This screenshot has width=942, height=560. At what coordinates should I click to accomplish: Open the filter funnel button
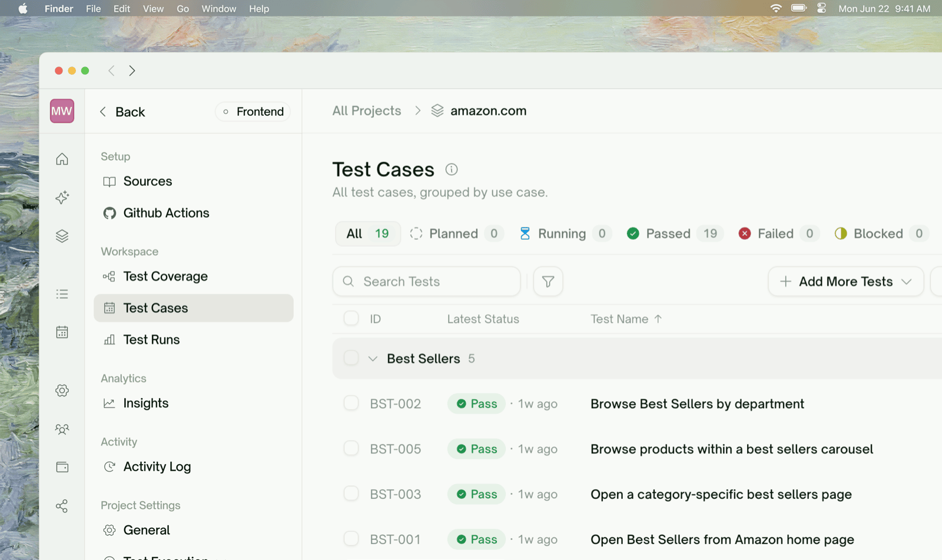548,281
